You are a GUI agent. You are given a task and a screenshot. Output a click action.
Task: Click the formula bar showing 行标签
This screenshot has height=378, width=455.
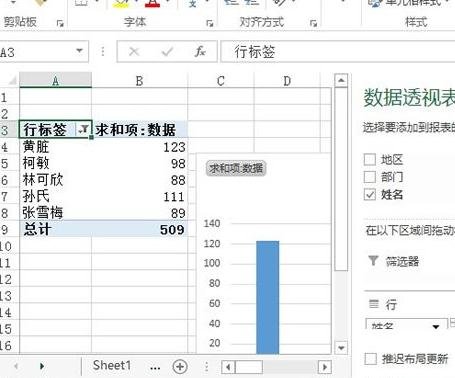coord(337,52)
